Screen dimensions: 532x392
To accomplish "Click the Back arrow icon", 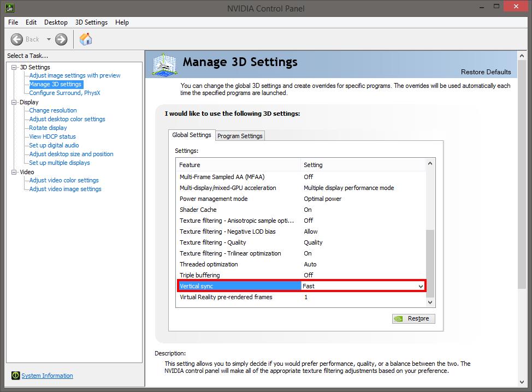I will [17, 39].
